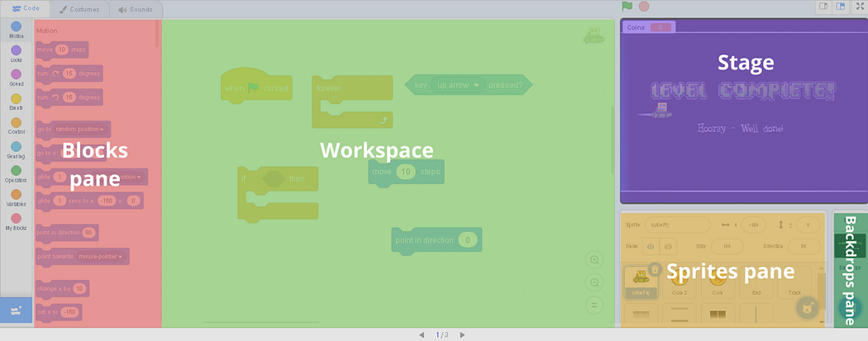Click the blocks palette vertical scrollbar
Screen dimensions: 868x341
coord(157,33)
